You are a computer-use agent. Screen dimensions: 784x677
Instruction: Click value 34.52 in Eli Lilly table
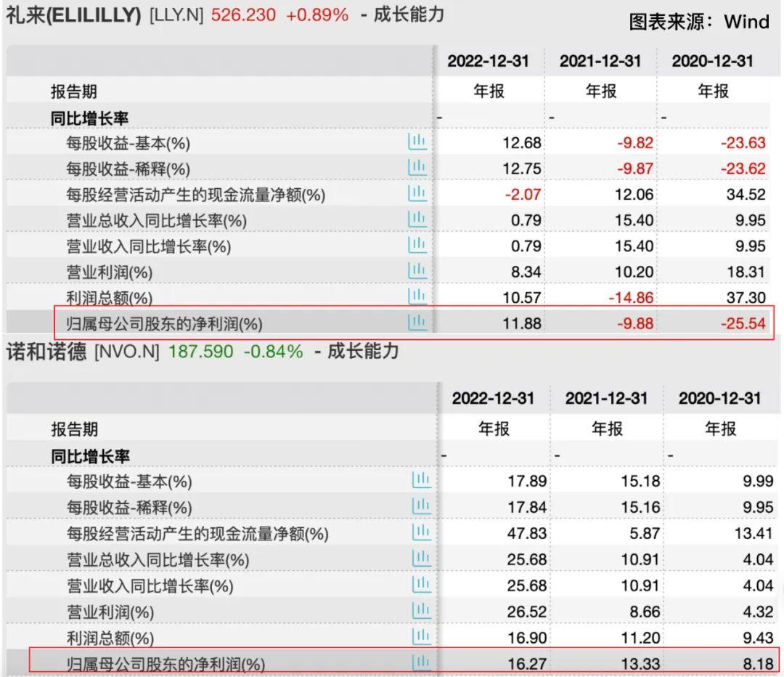tap(746, 194)
